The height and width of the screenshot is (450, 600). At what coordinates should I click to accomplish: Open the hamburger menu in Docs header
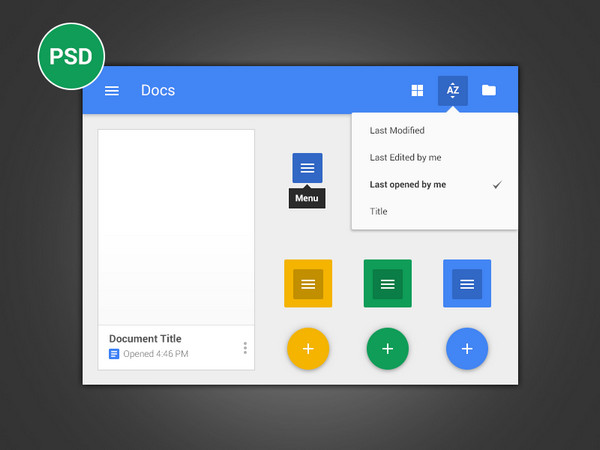[x=112, y=91]
